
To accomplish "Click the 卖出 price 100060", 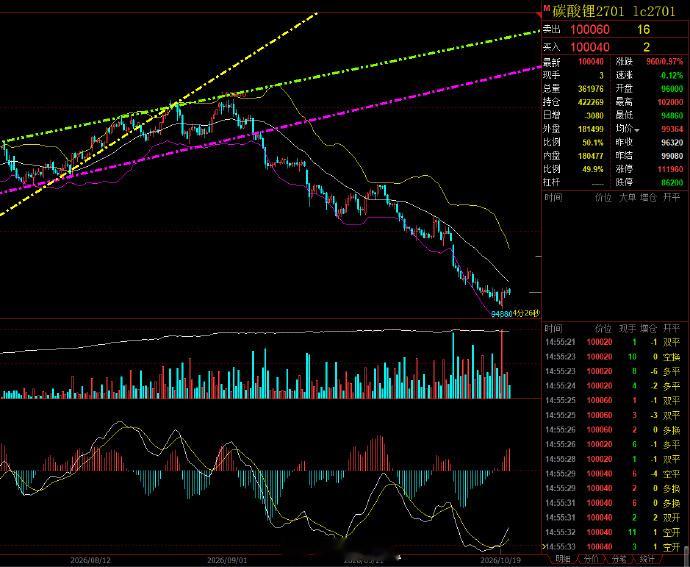I will [590, 29].
